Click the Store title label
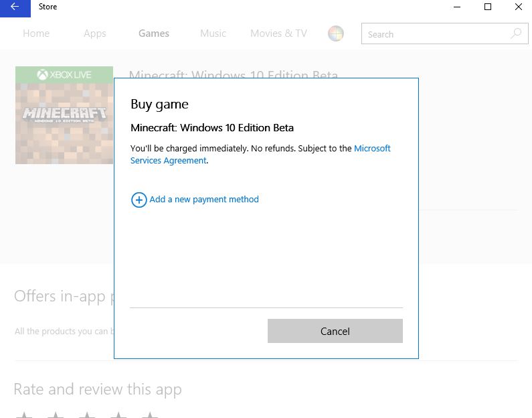Viewport: 532px width, 418px height. [x=48, y=7]
